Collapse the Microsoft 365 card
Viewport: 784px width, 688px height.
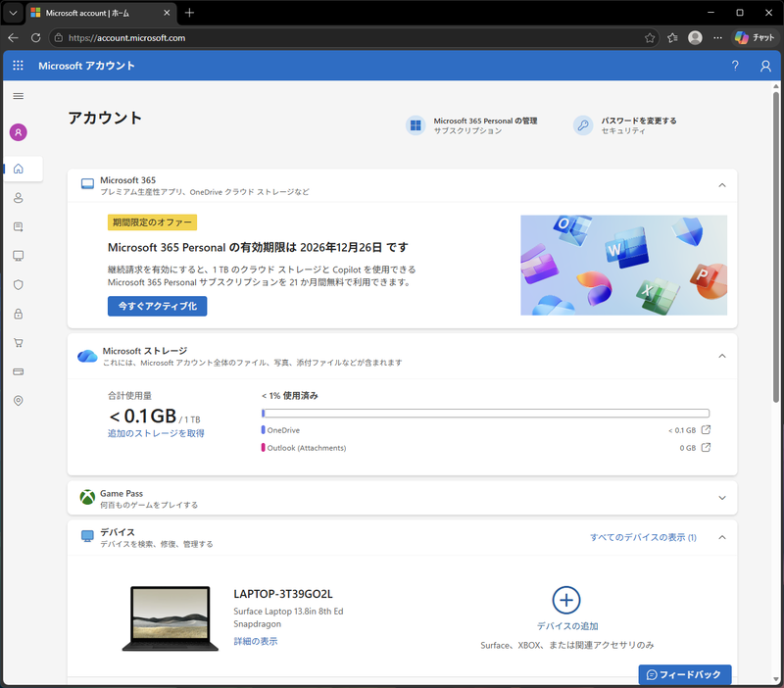pos(722,185)
